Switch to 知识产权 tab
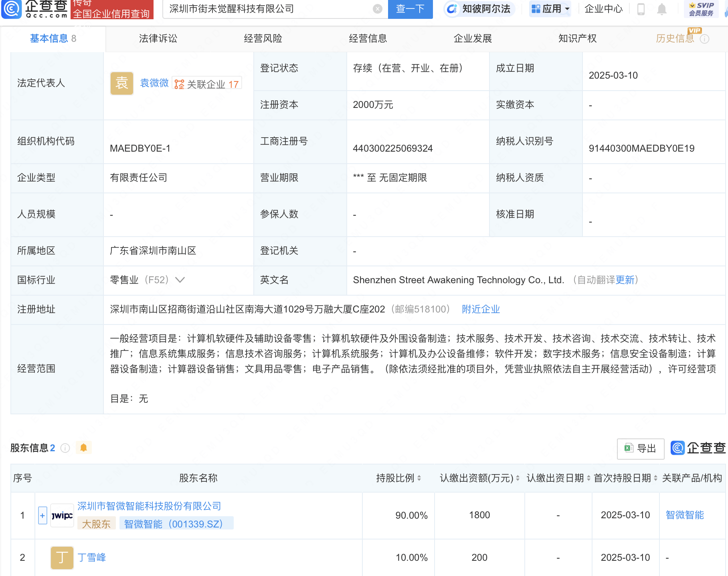The height and width of the screenshot is (576, 728). (x=578, y=39)
